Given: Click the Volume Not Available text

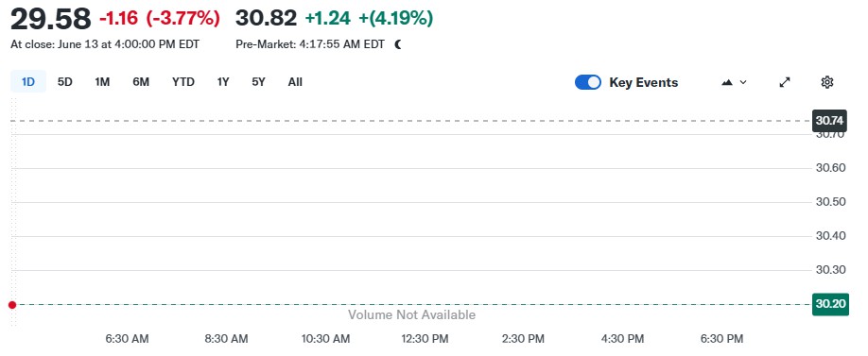Looking at the screenshot, I should [412, 315].
